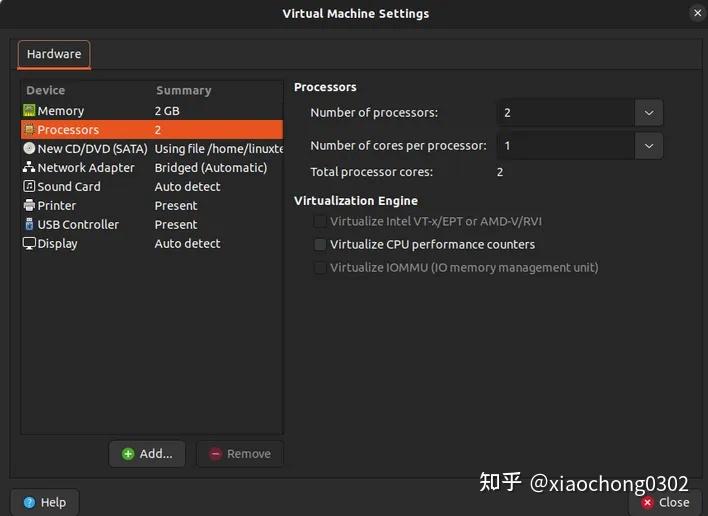Click the Number of processors value field
This screenshot has height=516, width=708.
(566, 112)
